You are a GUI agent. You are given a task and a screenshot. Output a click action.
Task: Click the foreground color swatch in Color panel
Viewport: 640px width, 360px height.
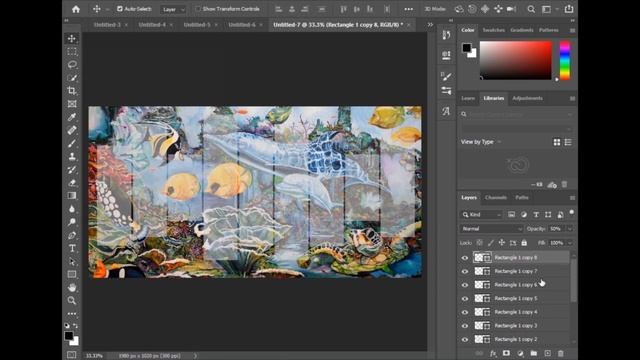point(466,47)
